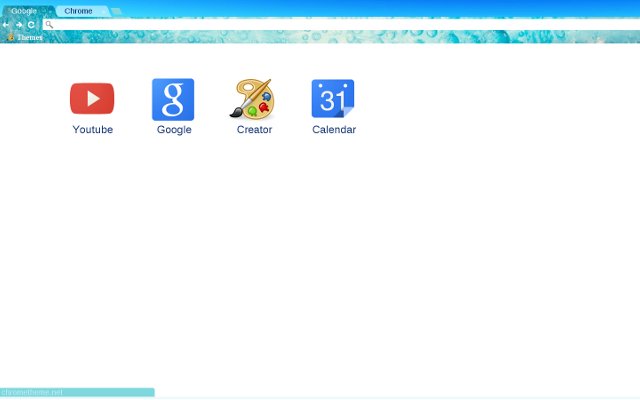The width and height of the screenshot is (640, 400).
Task: Open the Creator paint palette icon
Action: tap(252, 98)
